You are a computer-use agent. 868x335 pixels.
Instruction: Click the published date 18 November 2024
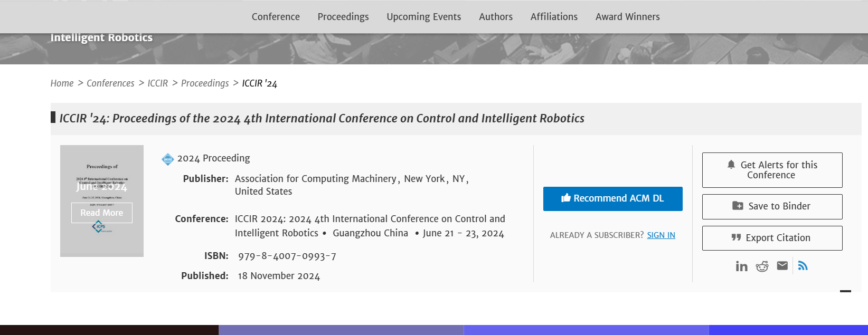pyautogui.click(x=279, y=276)
